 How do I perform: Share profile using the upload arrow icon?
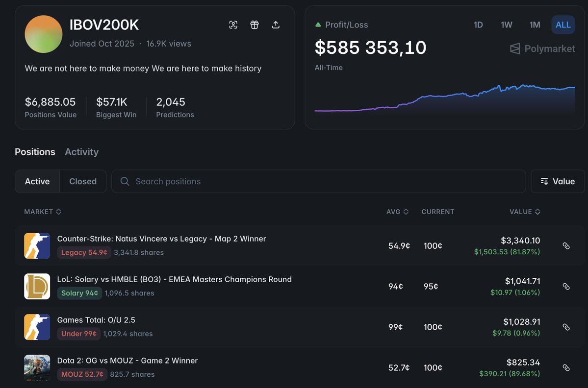[x=276, y=24]
